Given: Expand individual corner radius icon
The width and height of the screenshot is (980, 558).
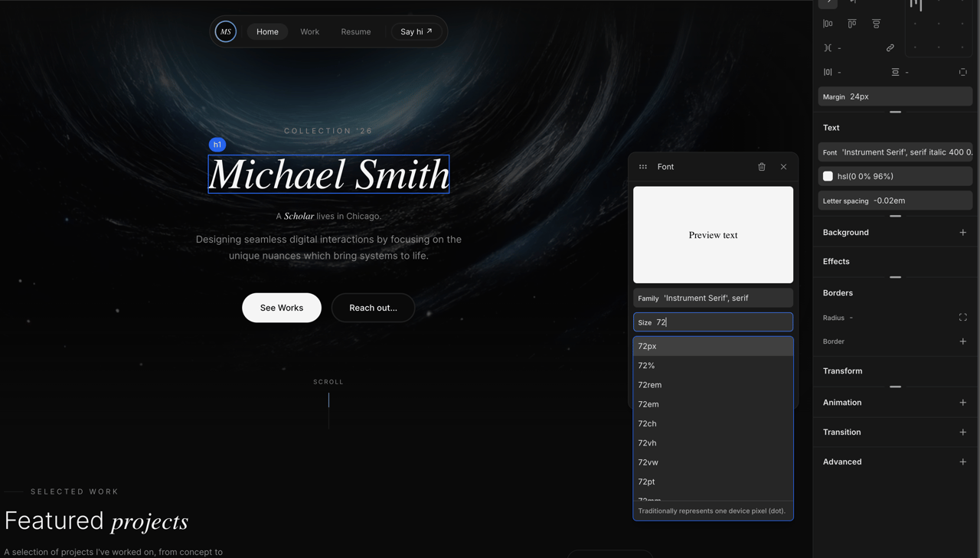Looking at the screenshot, I should point(962,318).
